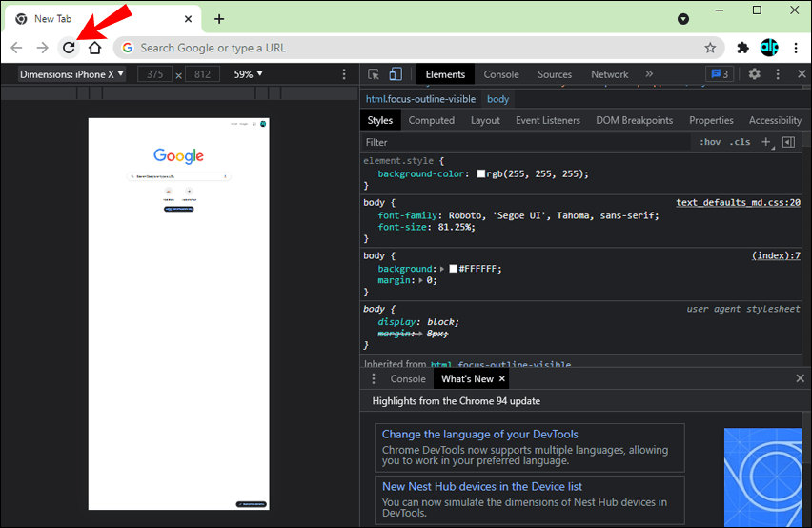Toggle the device toolbar icon

[x=396, y=74]
